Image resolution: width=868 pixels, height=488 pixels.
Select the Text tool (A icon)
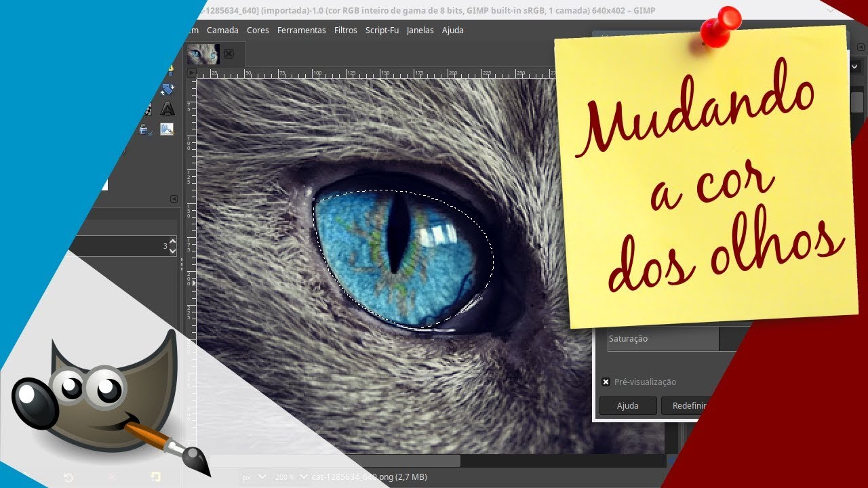[x=167, y=109]
